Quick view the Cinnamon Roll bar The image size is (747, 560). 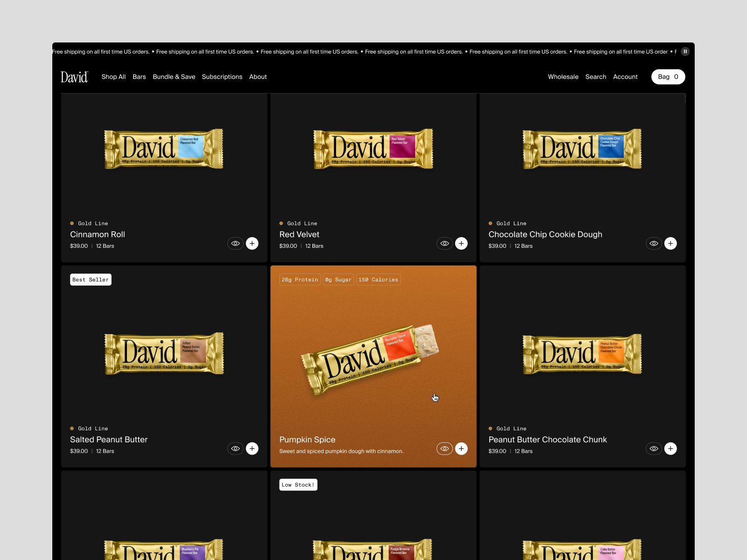coord(235,243)
